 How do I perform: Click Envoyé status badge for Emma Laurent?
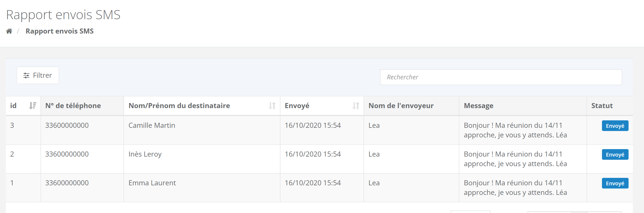615,183
